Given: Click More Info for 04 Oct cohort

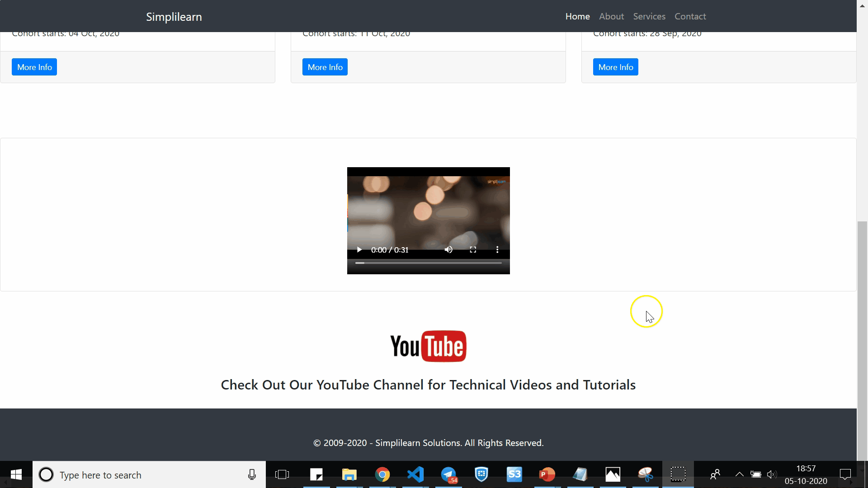Looking at the screenshot, I should pos(34,67).
